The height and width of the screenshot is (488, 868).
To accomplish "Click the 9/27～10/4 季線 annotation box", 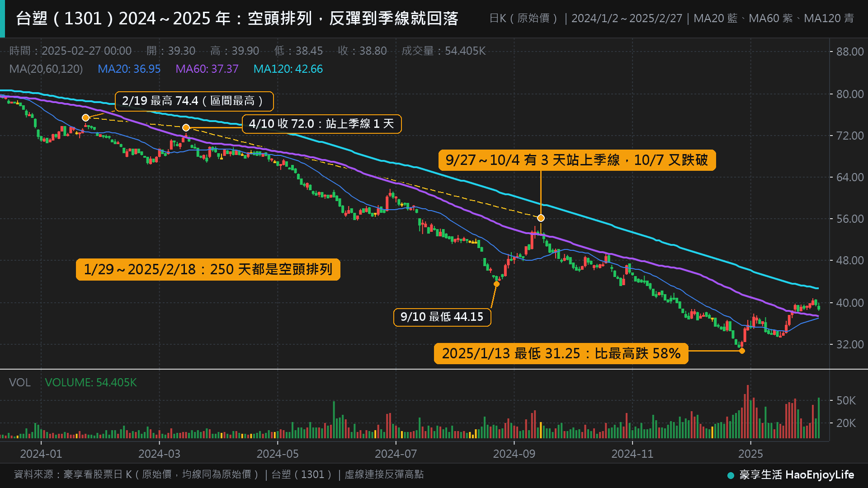I will [x=577, y=160].
